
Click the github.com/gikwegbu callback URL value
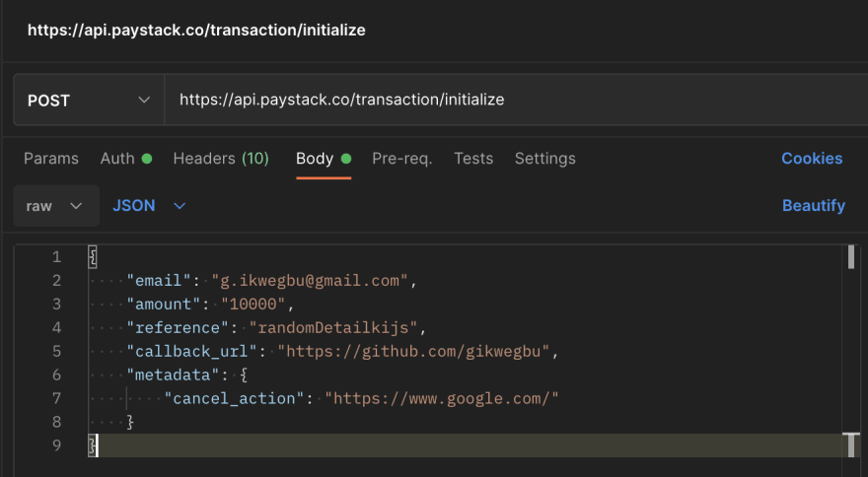(413, 352)
